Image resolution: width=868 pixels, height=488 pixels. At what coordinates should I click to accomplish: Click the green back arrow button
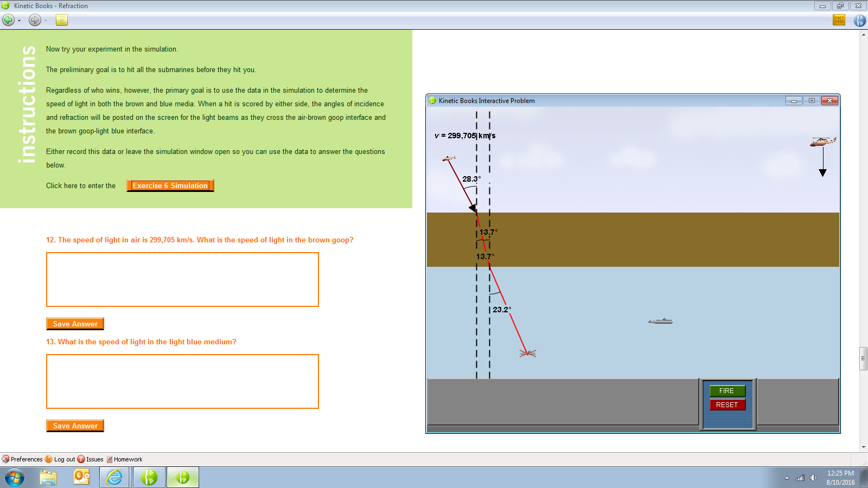tap(8, 20)
